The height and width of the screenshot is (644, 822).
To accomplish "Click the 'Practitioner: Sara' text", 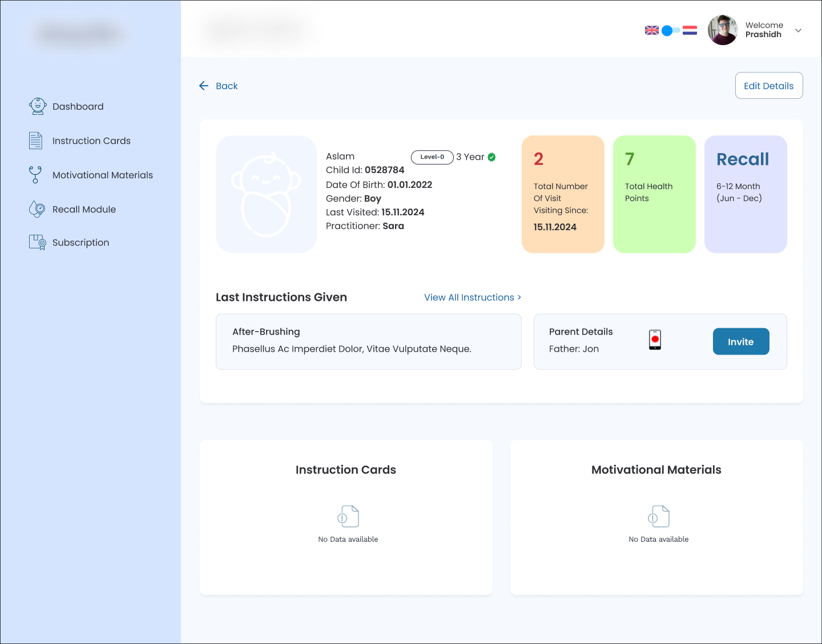I will coord(365,226).
